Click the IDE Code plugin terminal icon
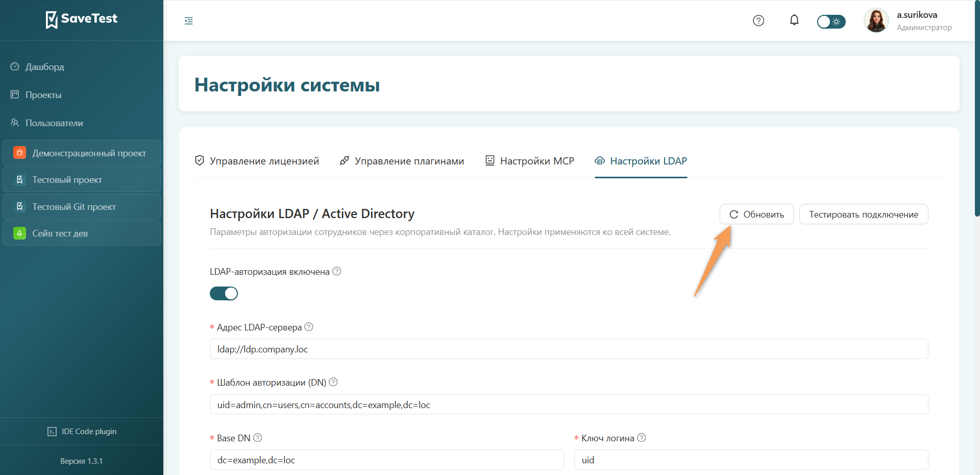 point(52,432)
